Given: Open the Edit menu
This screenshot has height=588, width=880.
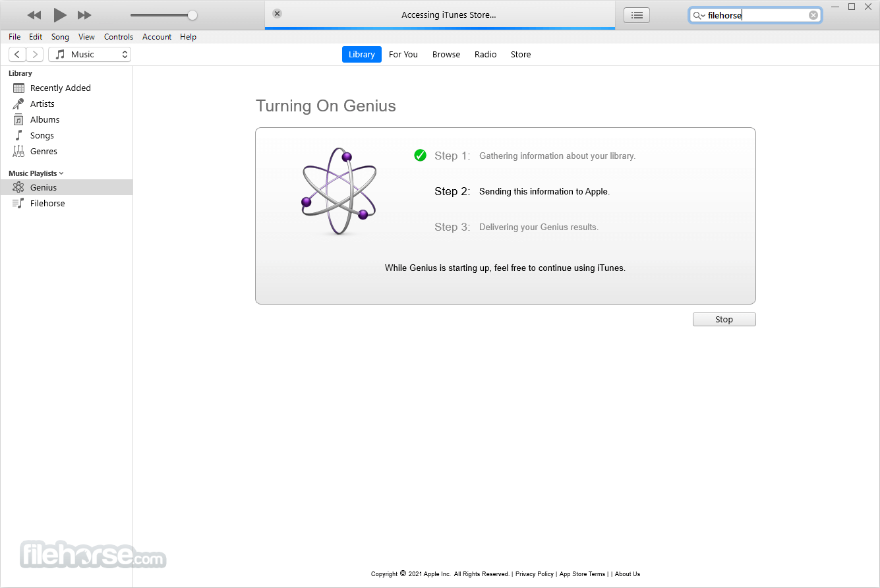Looking at the screenshot, I should (36, 37).
